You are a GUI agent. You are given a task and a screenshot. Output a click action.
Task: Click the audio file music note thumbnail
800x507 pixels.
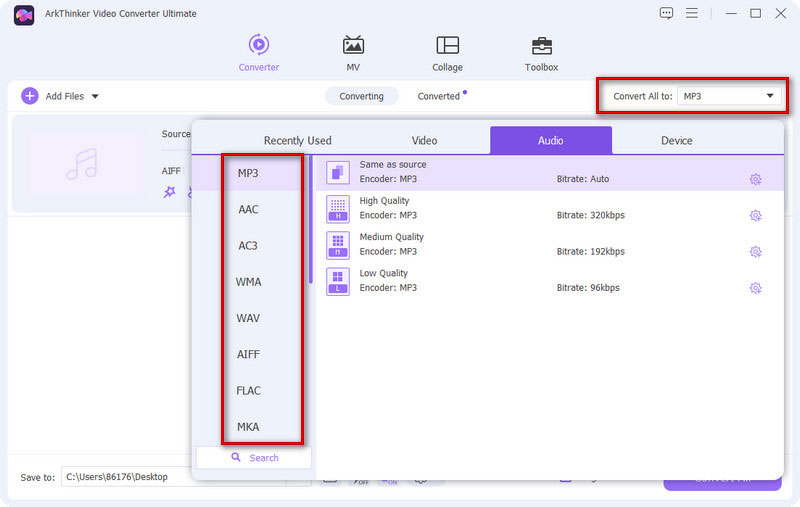pos(82,164)
